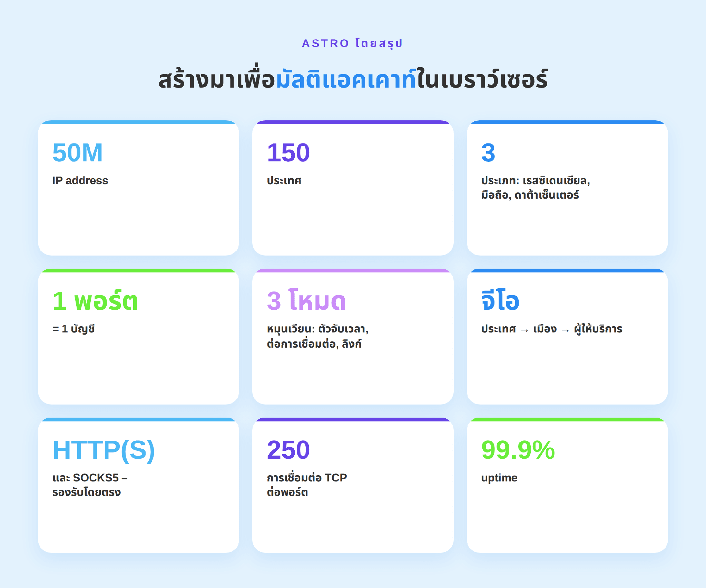Click the ASTRO โดยสรุป label
Image resolution: width=706 pixels, height=588 pixels.
pos(352,43)
